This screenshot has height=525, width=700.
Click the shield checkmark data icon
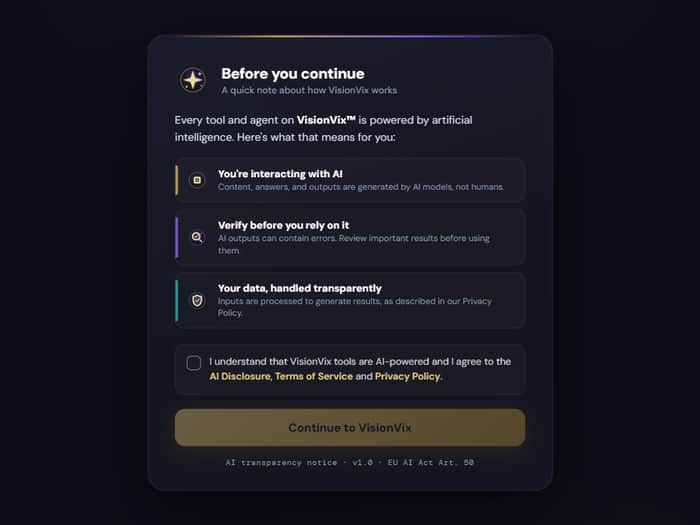click(197, 300)
